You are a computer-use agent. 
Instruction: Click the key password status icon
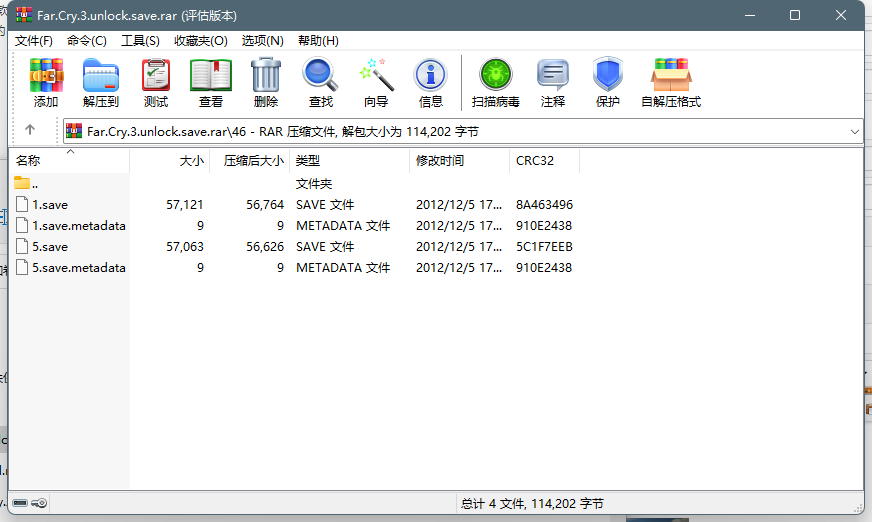39,503
